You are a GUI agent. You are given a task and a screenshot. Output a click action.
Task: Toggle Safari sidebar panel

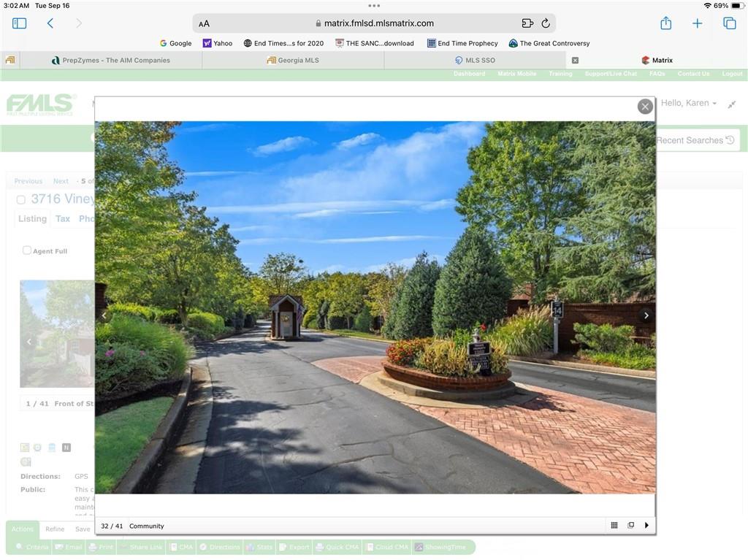tap(20, 23)
